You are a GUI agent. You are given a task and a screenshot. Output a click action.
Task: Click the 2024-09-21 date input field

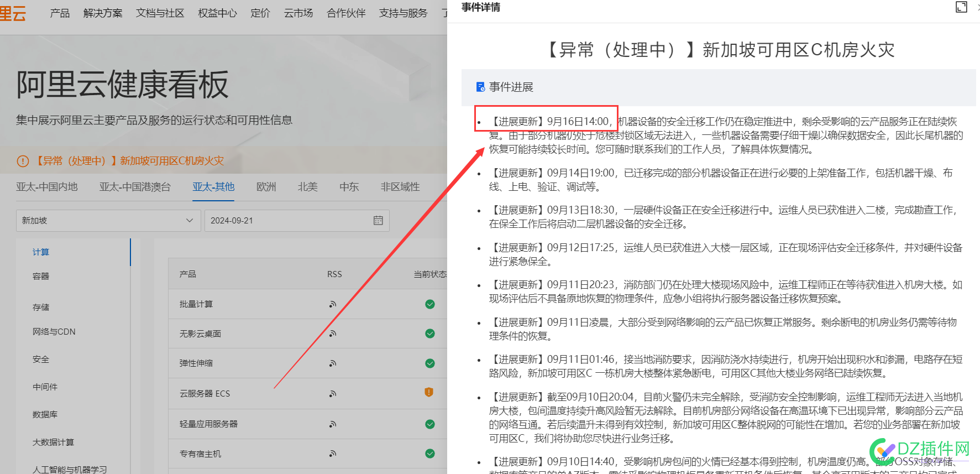pos(297,220)
